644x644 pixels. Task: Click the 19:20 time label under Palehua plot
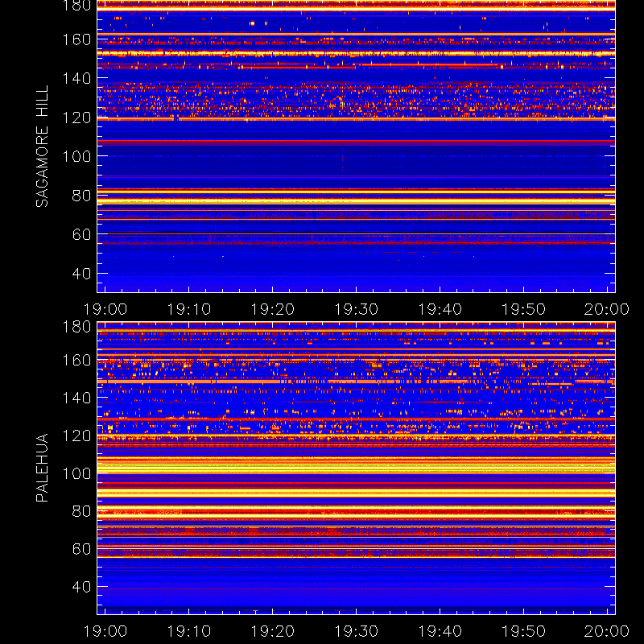(273, 631)
